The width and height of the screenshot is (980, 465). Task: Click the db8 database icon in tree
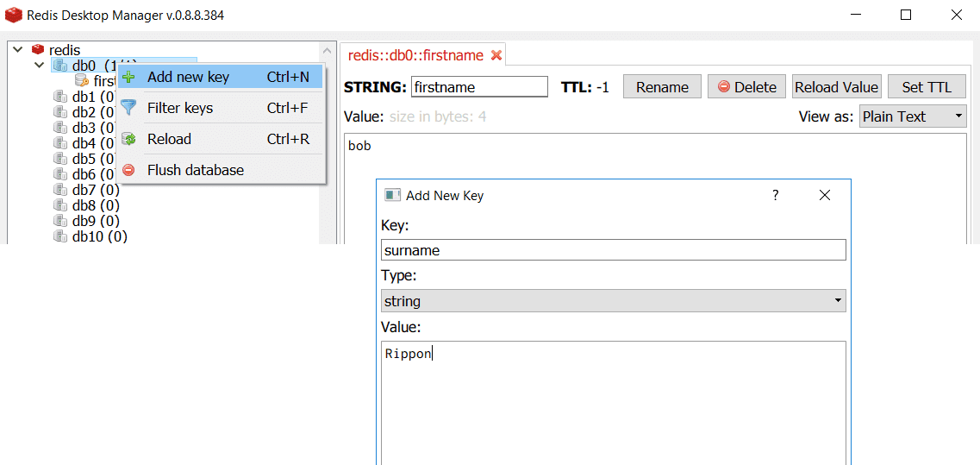point(60,205)
